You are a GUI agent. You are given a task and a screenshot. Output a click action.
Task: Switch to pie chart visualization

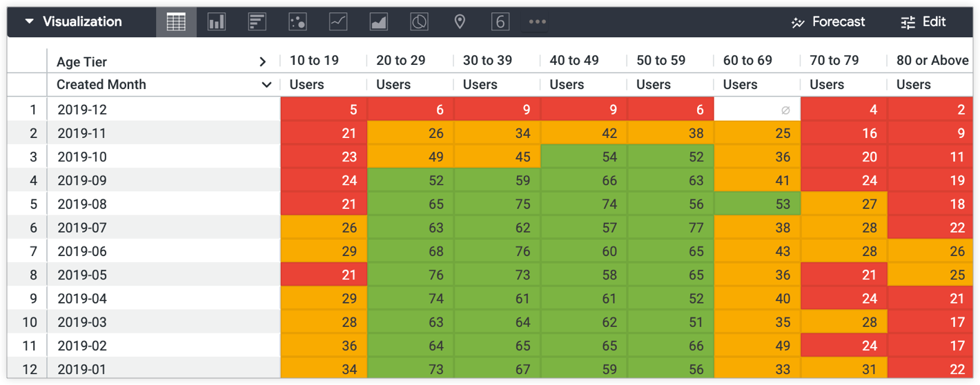419,22
